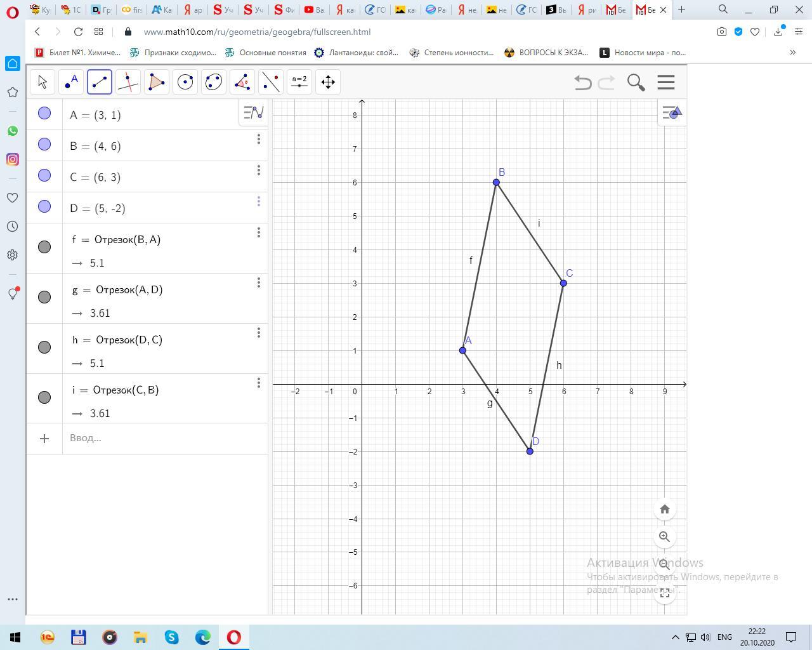Choose the Slider a=2 tool
The image size is (812, 650).
(299, 82)
